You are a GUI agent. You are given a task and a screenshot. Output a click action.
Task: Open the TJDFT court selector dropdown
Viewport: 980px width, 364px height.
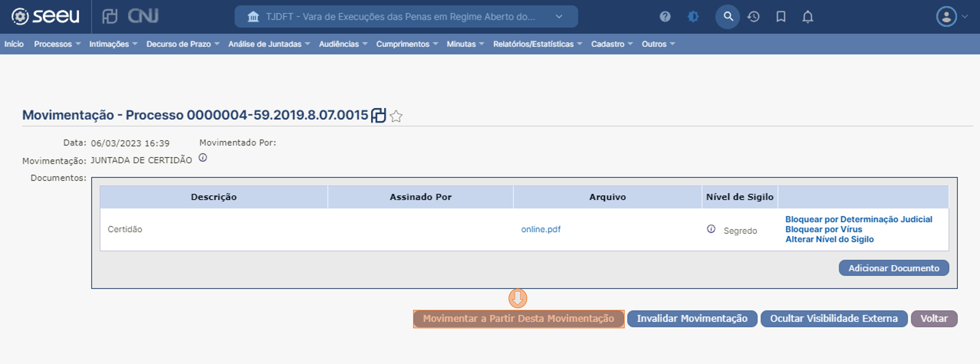[x=406, y=17]
